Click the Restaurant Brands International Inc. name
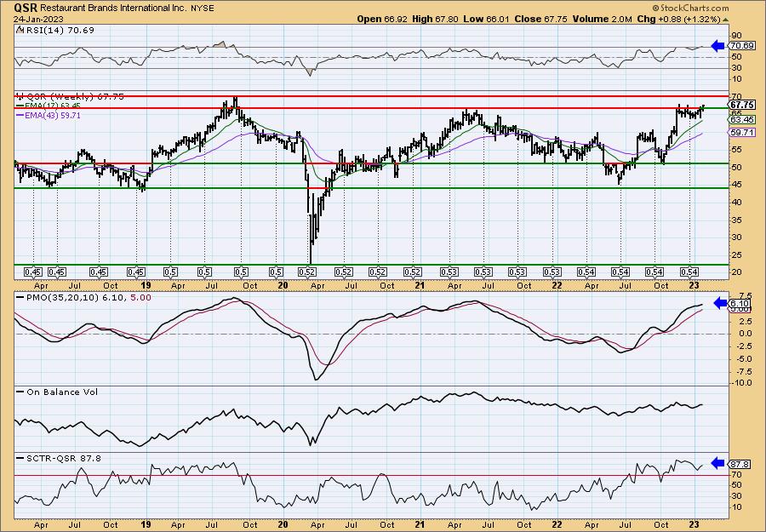766x532 pixels. tap(113, 9)
